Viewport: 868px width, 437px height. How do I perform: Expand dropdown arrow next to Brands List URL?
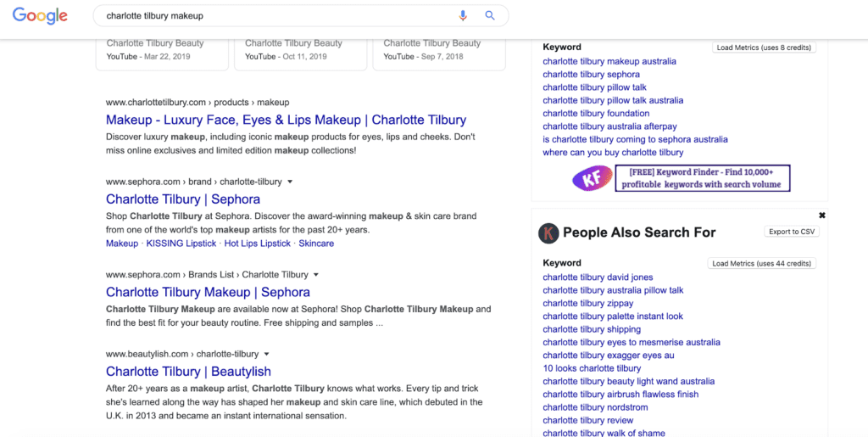316,275
